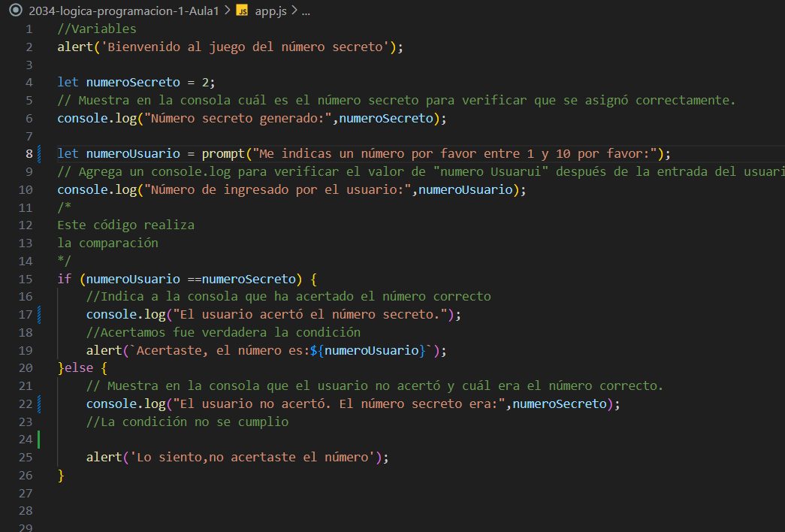785x532 pixels.
Task: Click the string 'Lo siento,no acertaste el número'
Action: [x=252, y=458]
